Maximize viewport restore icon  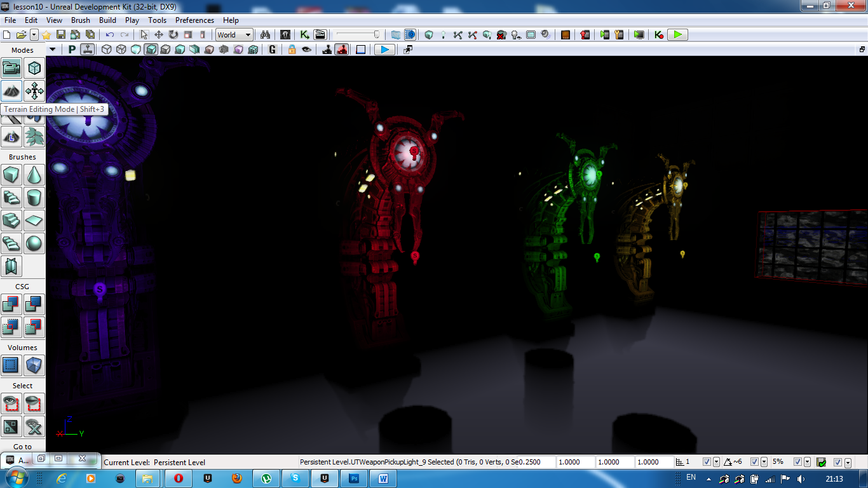[862, 49]
